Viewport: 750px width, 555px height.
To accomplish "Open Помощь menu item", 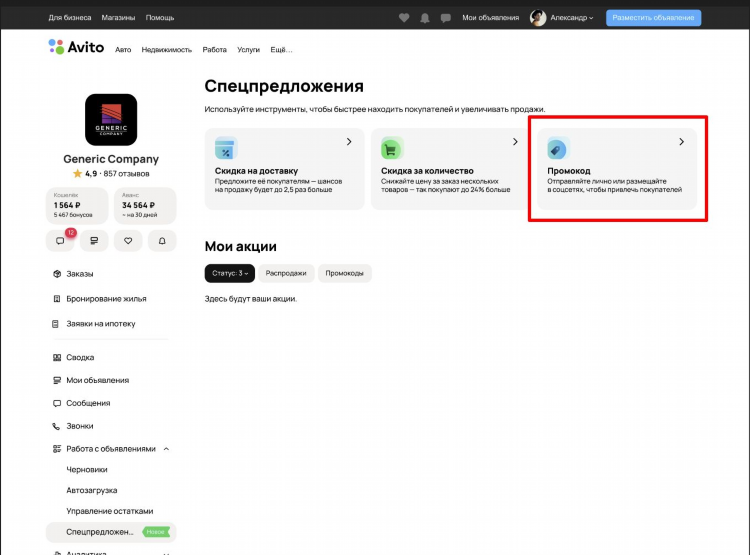I will click(x=160, y=18).
